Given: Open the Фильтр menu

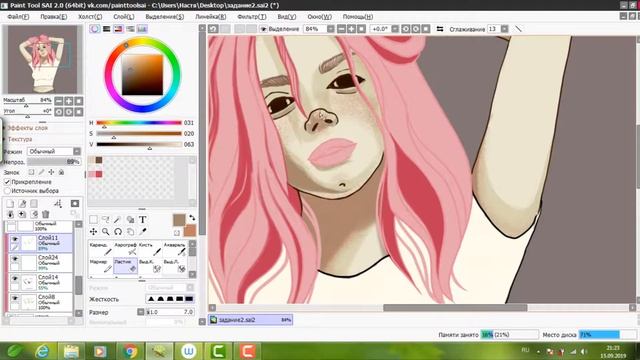Looking at the screenshot, I should coord(252,17).
